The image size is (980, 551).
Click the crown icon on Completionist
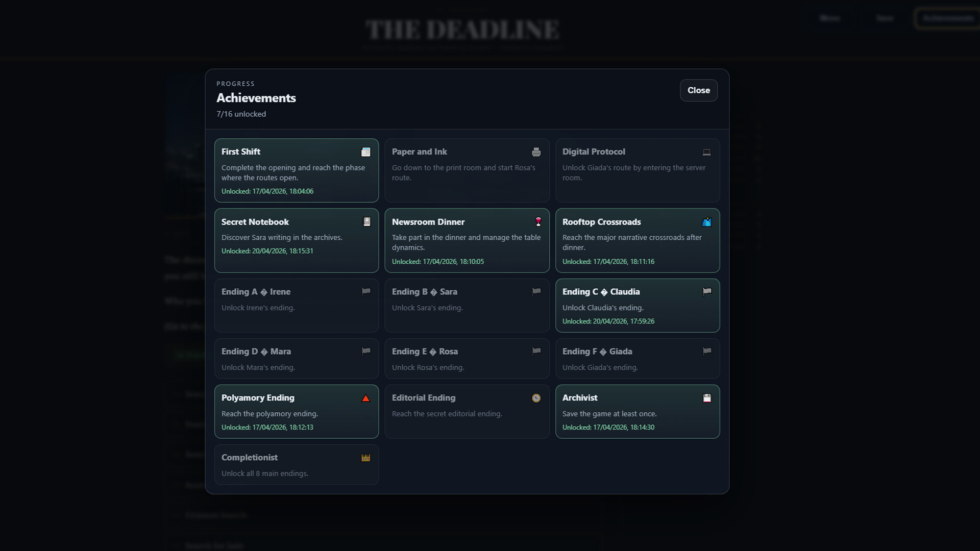point(365,458)
